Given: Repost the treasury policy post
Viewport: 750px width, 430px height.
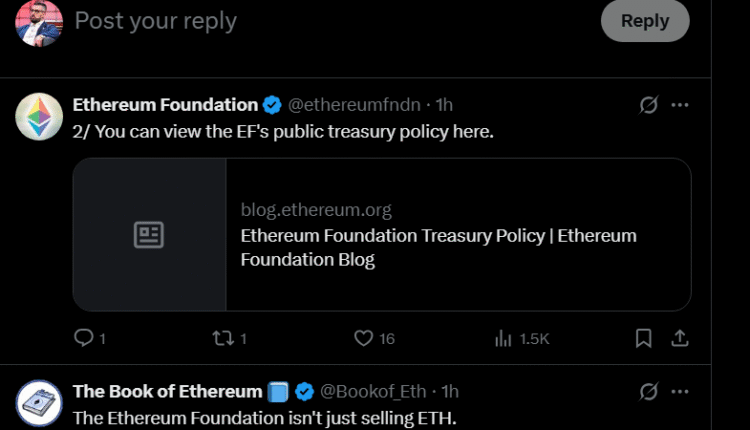Looking at the screenshot, I should [223, 339].
